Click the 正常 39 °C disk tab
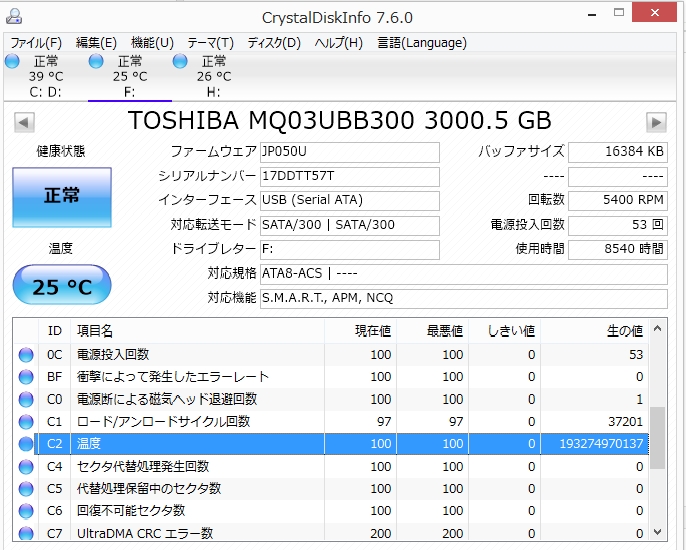This screenshot has height=550, width=686. point(46,77)
